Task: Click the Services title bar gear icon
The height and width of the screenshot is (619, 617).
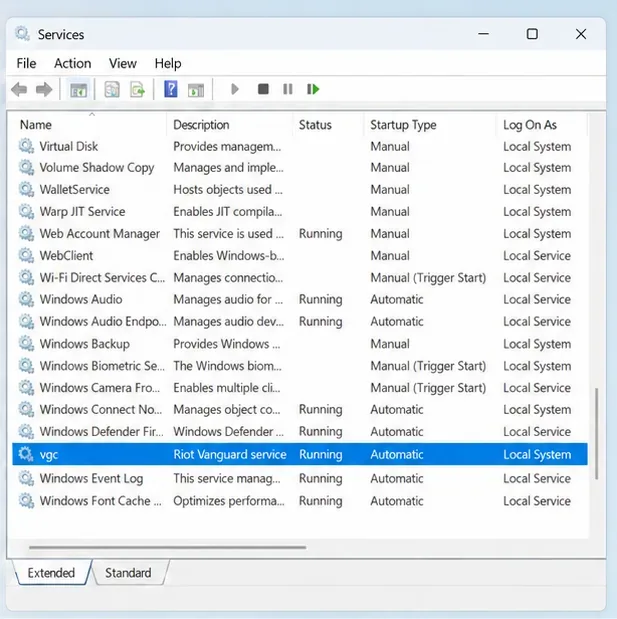Action: click(23, 34)
